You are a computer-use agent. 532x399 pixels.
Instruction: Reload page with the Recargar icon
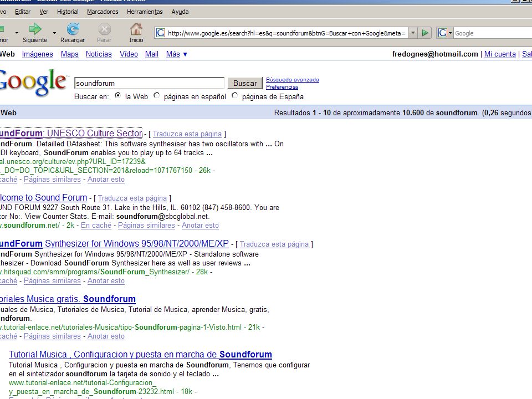click(73, 33)
